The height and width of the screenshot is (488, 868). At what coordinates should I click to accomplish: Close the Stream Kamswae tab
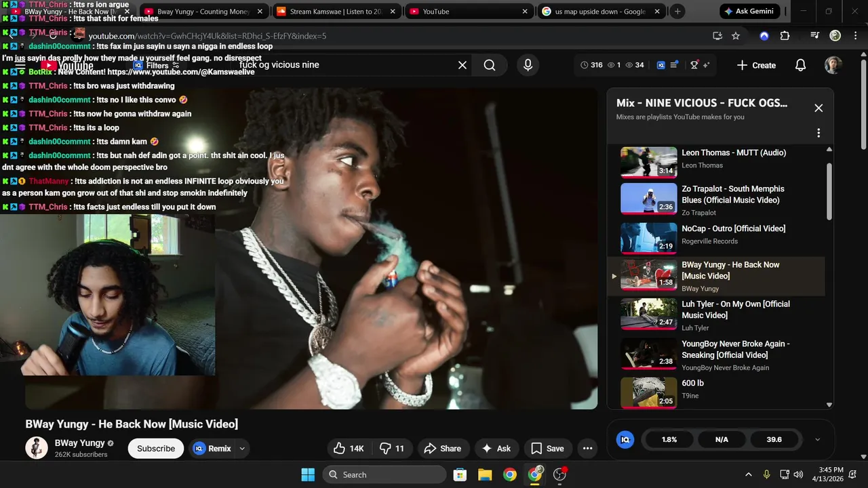point(392,12)
